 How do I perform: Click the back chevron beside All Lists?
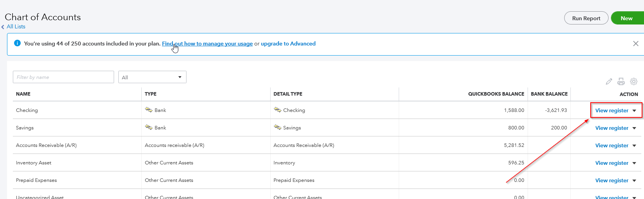coord(3,27)
